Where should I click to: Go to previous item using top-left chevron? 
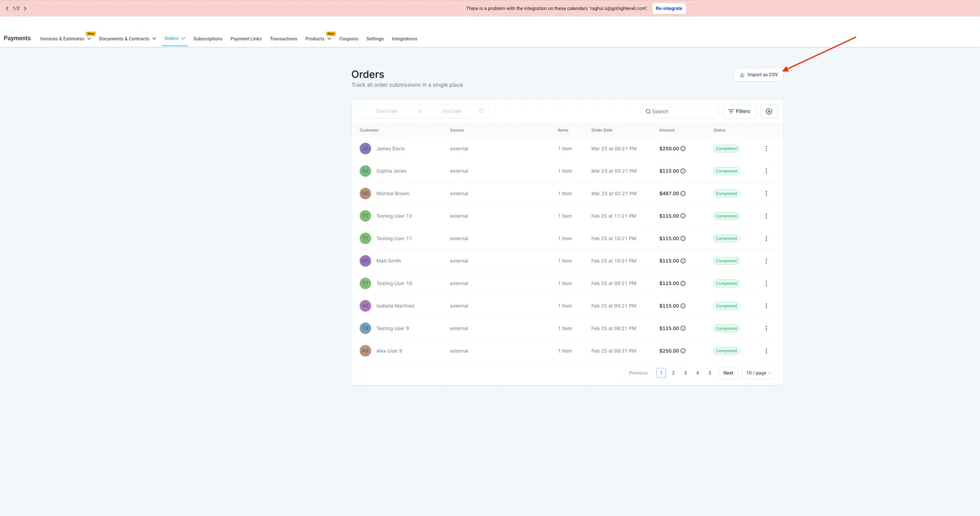coord(7,9)
